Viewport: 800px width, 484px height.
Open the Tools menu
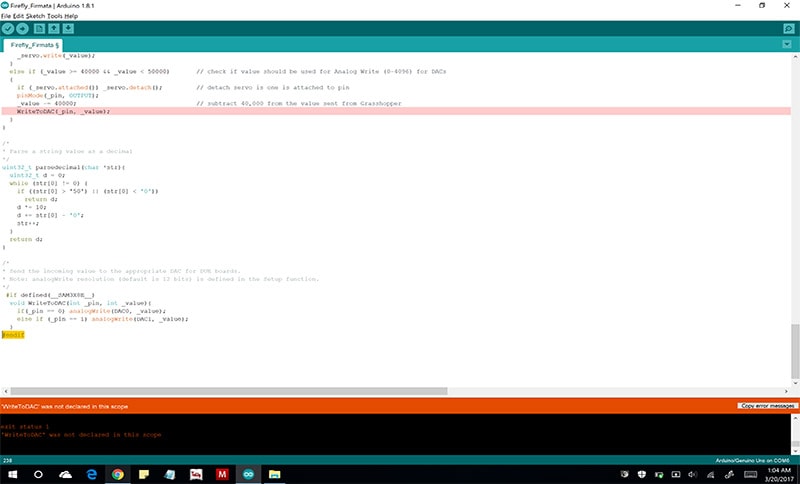(x=55, y=16)
